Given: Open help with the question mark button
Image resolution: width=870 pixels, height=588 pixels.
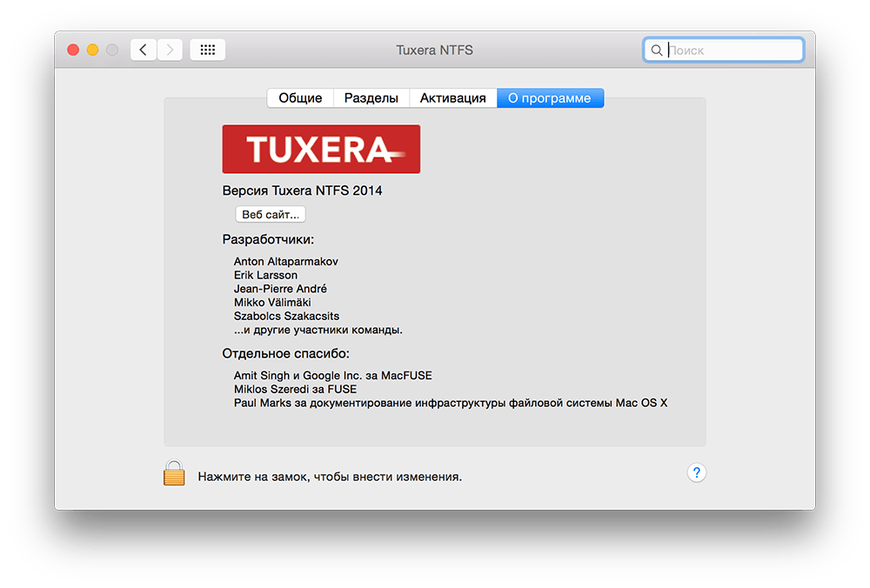Looking at the screenshot, I should [x=696, y=472].
